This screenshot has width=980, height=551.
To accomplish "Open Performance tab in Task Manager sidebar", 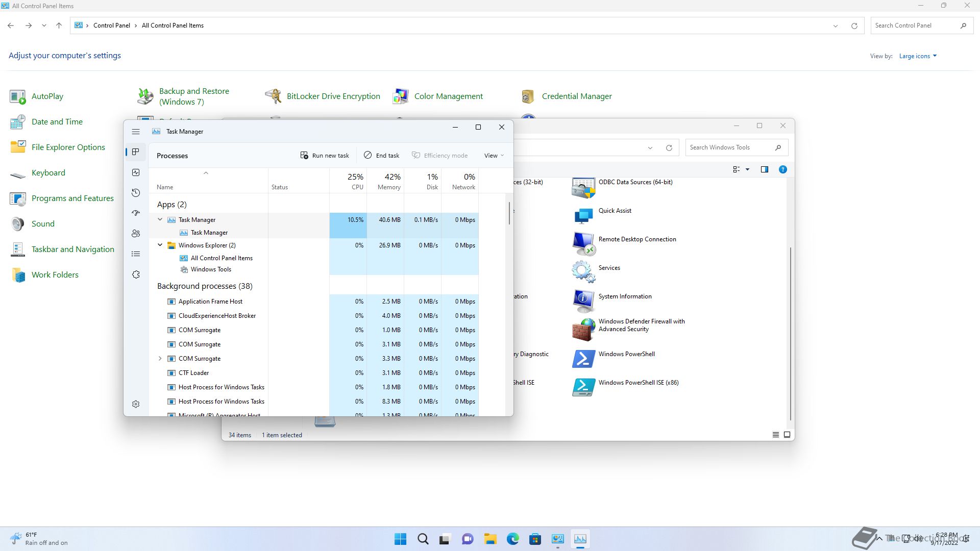I will [x=136, y=172].
